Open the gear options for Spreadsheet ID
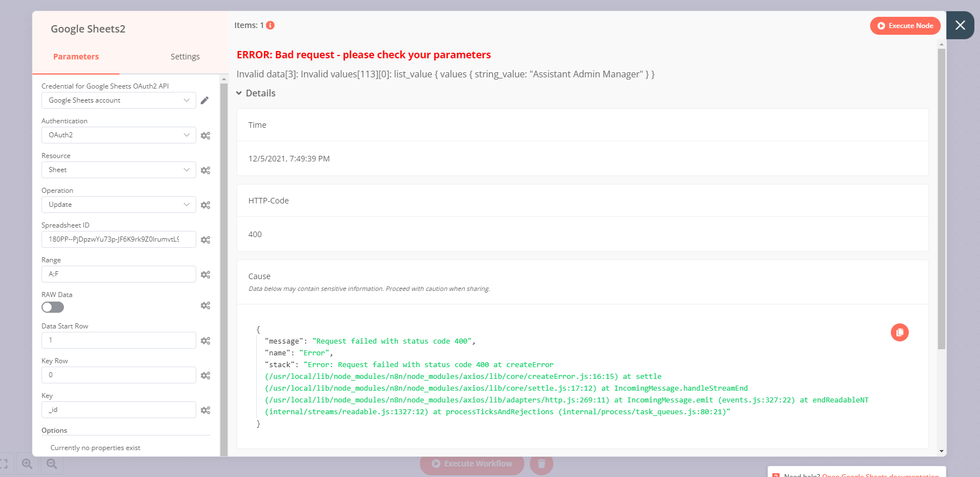Image resolution: width=980 pixels, height=477 pixels. (x=205, y=240)
